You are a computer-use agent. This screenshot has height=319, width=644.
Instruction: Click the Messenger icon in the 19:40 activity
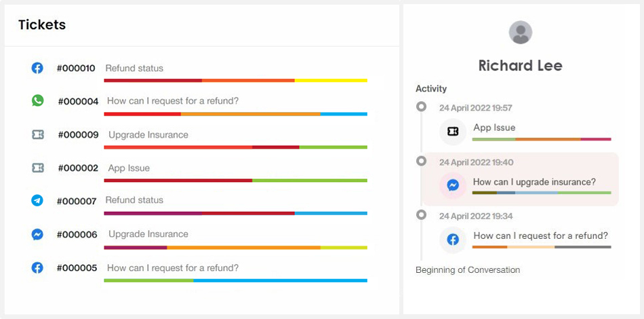(453, 185)
